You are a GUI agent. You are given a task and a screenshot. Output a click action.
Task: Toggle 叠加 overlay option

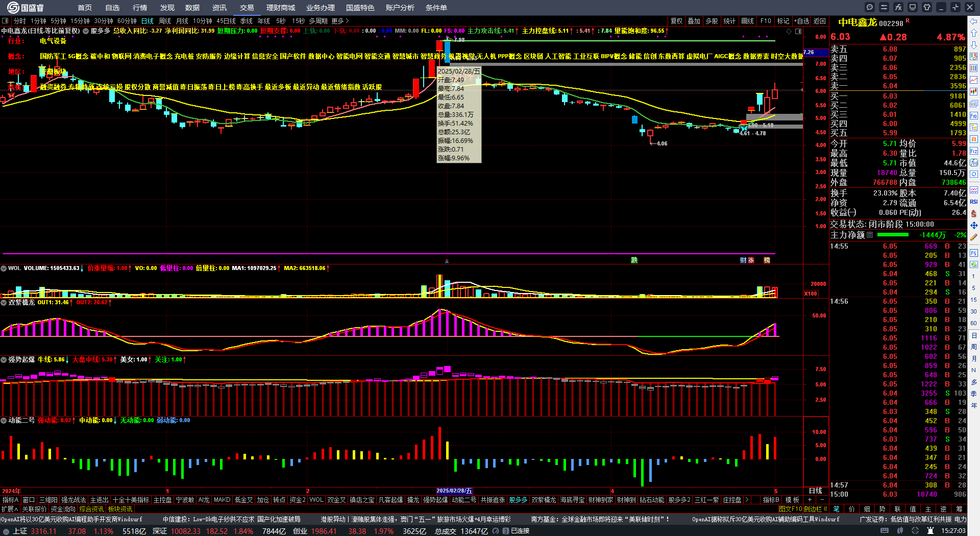click(694, 21)
